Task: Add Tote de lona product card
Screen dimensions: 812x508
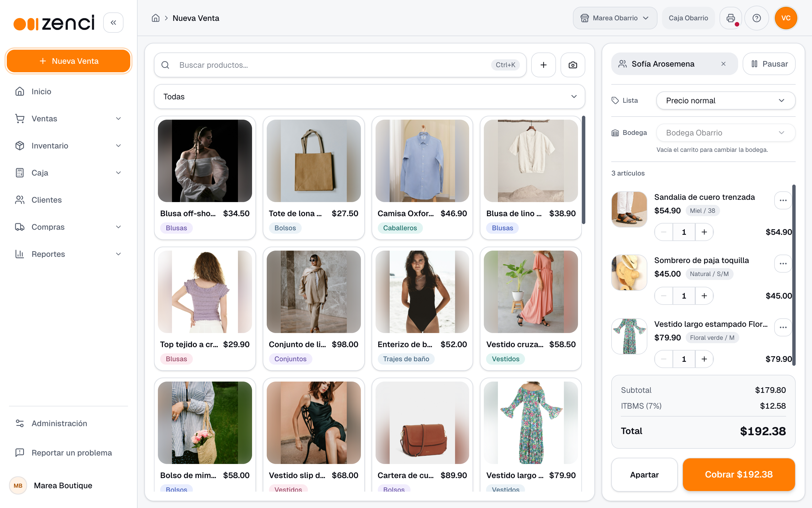Action: click(x=314, y=178)
